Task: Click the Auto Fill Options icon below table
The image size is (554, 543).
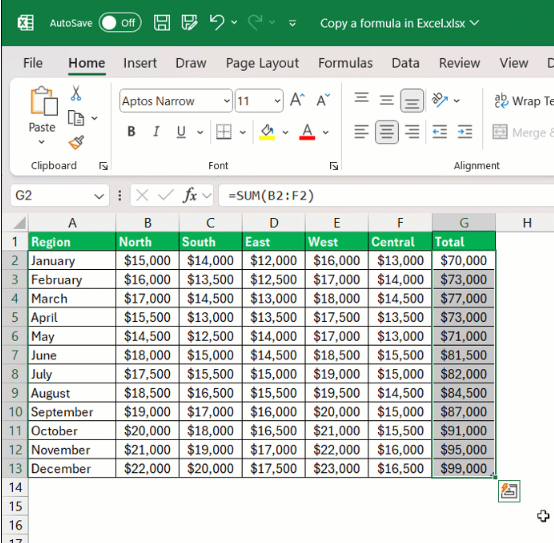Action: 509,491
